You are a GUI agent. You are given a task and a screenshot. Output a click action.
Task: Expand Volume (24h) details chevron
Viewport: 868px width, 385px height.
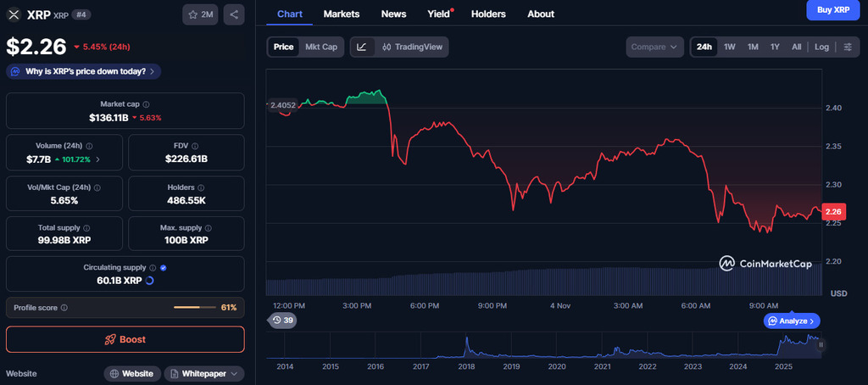tap(97, 159)
